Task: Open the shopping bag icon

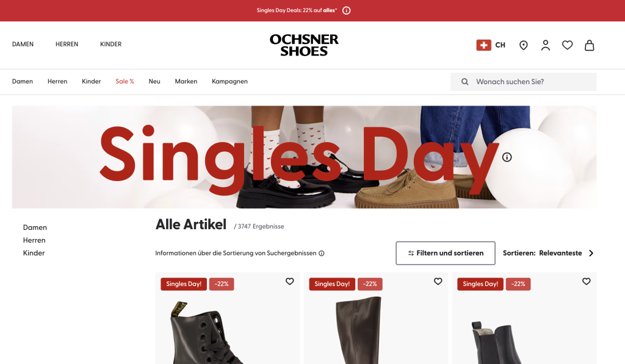Action: pyautogui.click(x=589, y=45)
